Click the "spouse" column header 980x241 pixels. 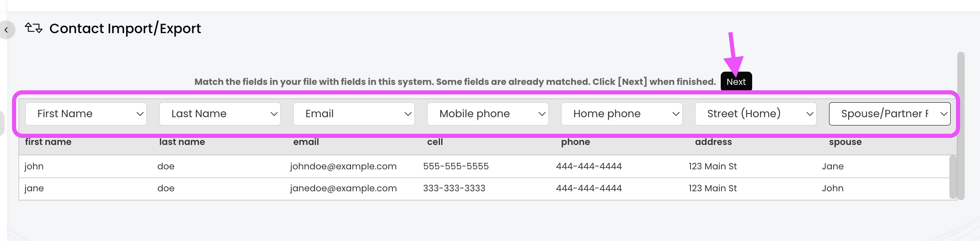click(845, 142)
